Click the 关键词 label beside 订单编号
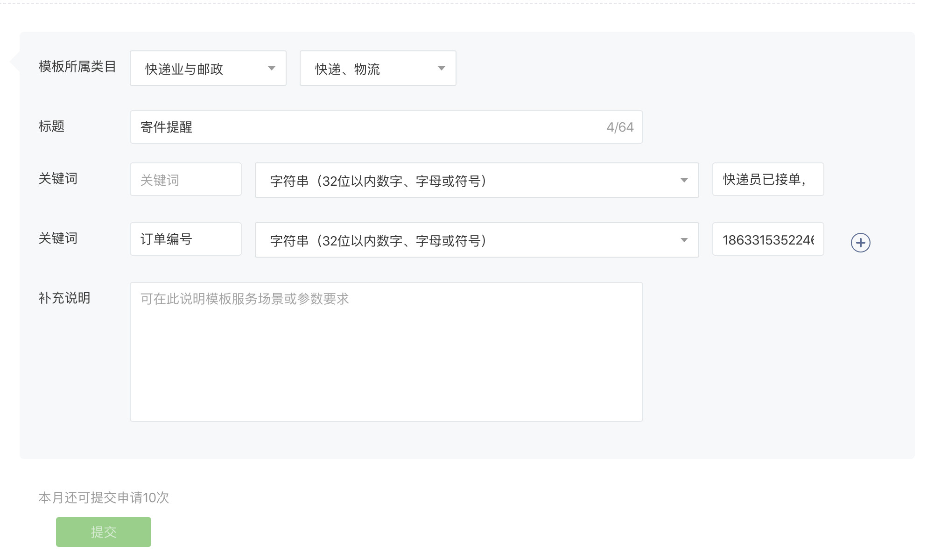The width and height of the screenshot is (927, 560). pyautogui.click(x=58, y=238)
